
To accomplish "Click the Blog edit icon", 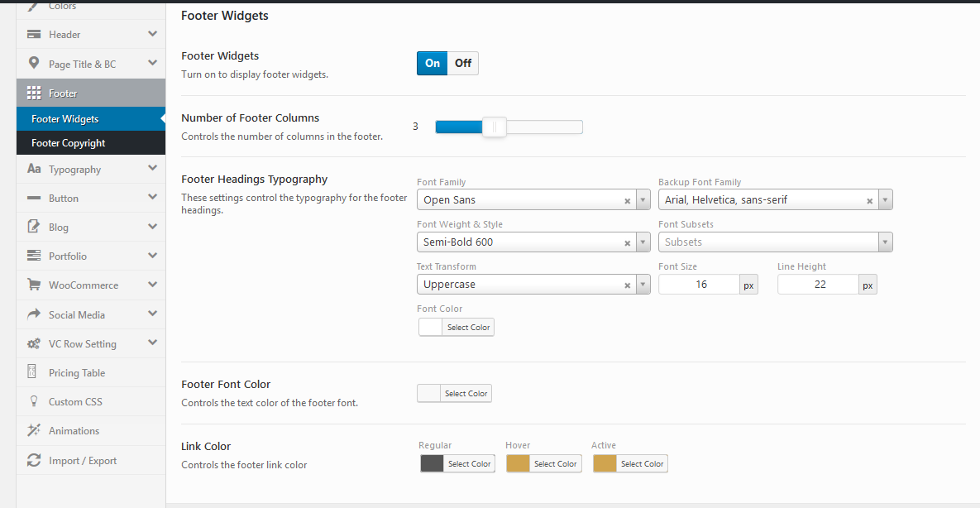I will [34, 227].
